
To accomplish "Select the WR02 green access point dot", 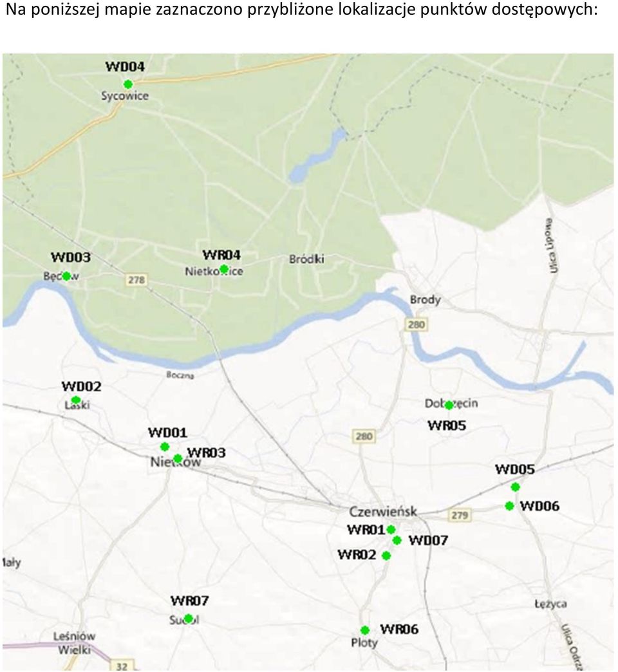I will pos(386,556).
